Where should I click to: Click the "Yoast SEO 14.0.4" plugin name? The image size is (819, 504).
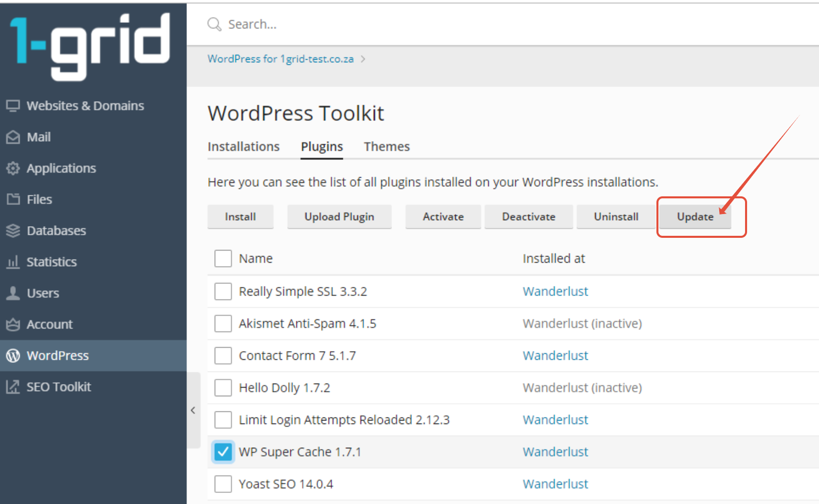(286, 484)
